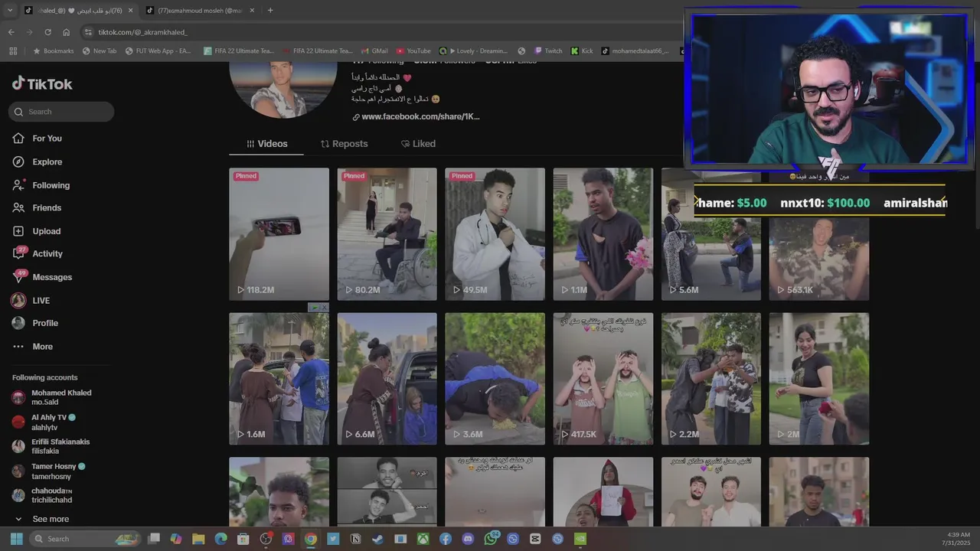The height and width of the screenshot is (551, 980).
Task: Play the video with 1.6M views
Action: coord(279,379)
